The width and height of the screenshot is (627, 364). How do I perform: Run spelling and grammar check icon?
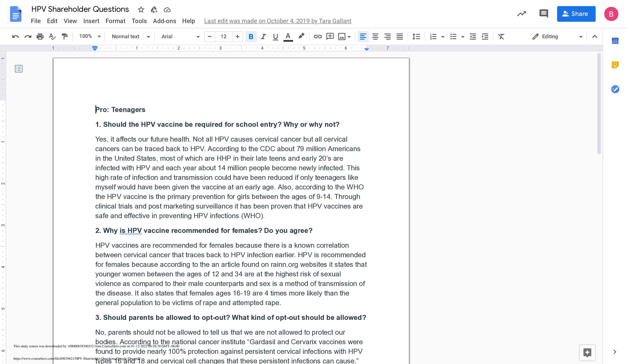point(52,37)
